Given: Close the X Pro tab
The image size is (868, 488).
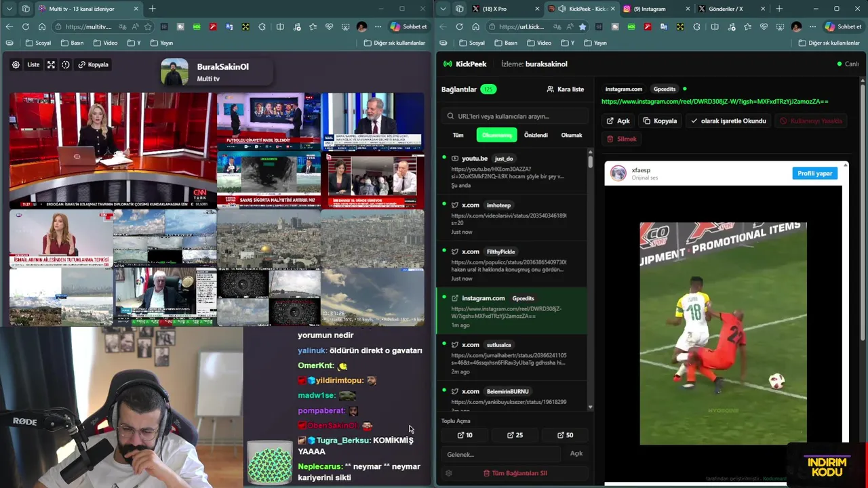Looking at the screenshot, I should pos(538,9).
